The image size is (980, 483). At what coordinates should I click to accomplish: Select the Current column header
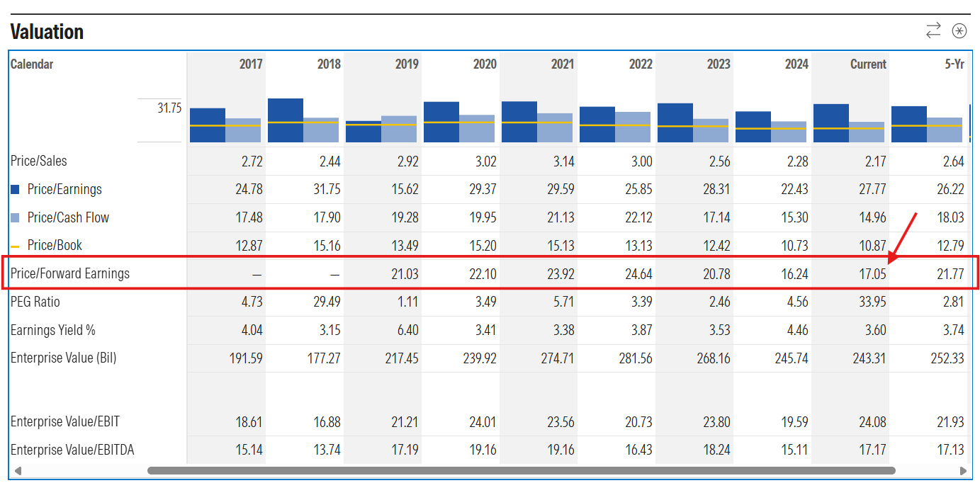coord(868,64)
